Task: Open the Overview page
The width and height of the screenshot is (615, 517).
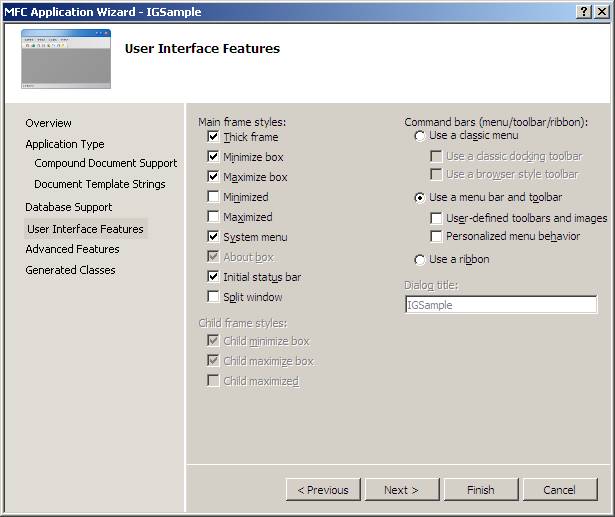Action: (49, 123)
